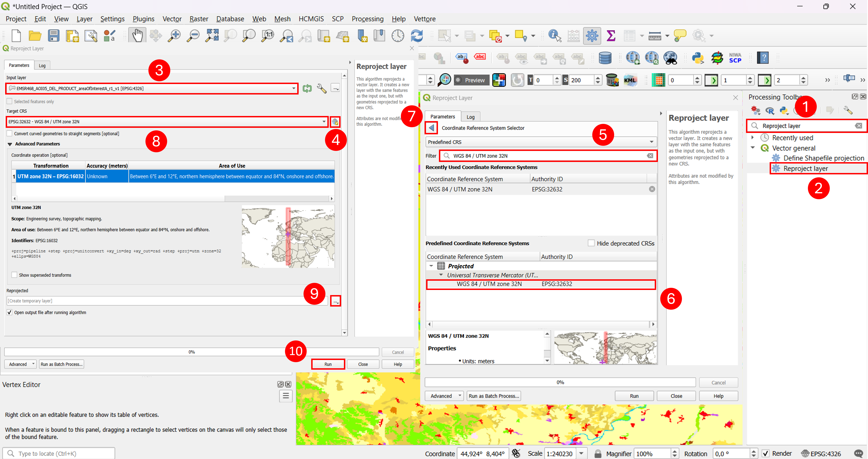Image resolution: width=868 pixels, height=459 pixels.
Task: Collapse the Universal Transverse Mercator group
Action: coord(441,275)
